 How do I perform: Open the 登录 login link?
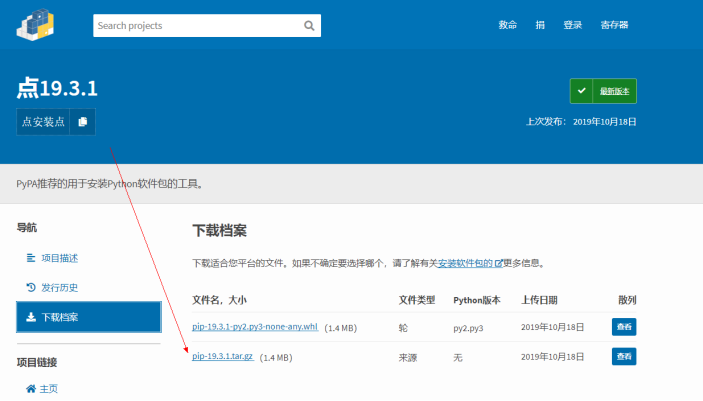573,25
